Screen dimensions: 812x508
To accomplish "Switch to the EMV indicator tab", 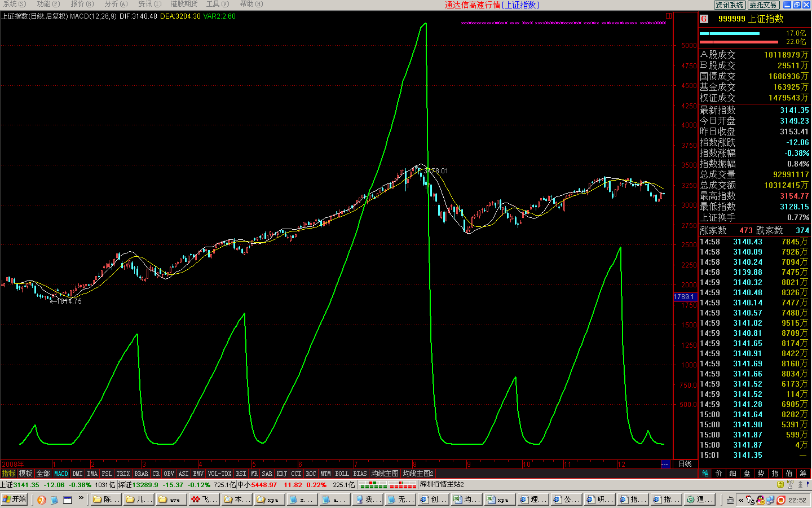I will click(198, 474).
